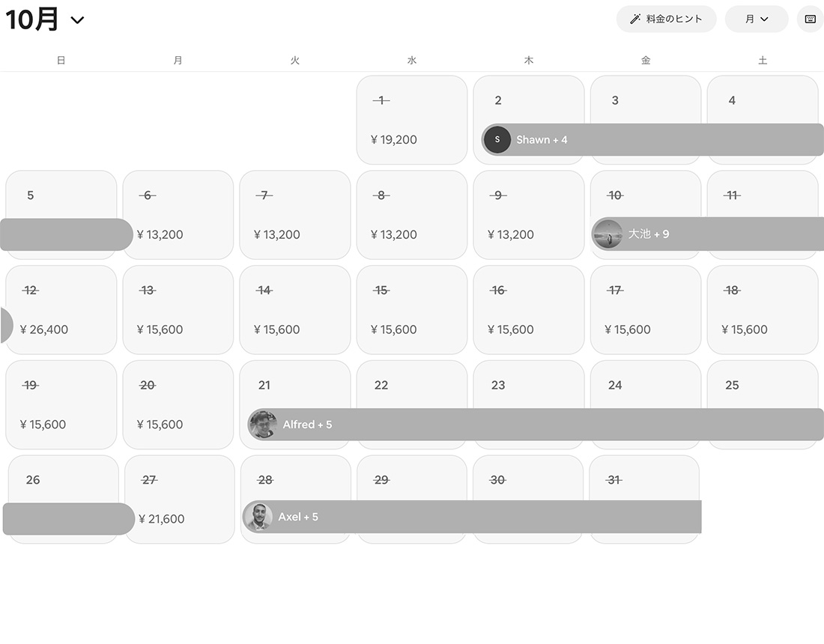Viewport: 824px width, 644px height.
Task: Open the Axel + 5 reservation bar
Action: (x=487, y=517)
